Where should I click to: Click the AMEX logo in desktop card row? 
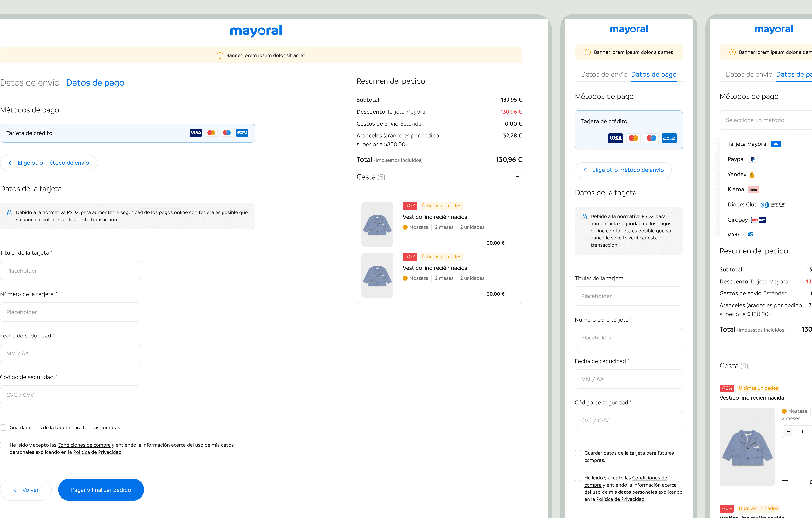point(242,133)
